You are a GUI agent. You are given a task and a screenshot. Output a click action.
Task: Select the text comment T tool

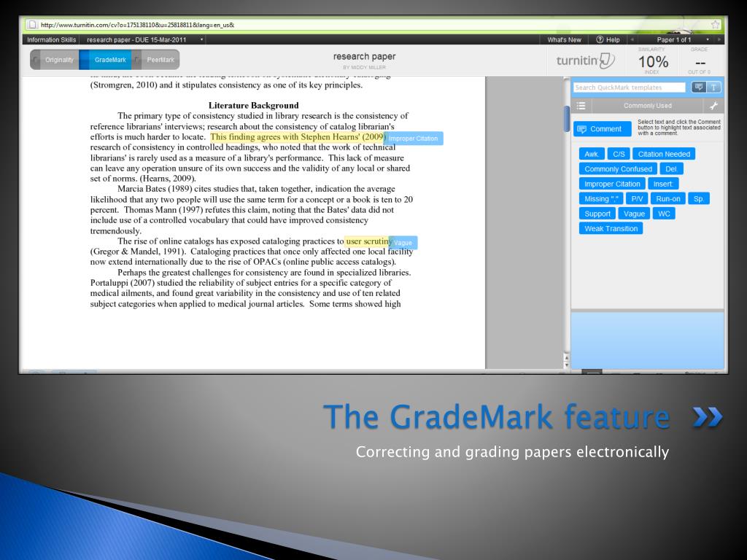[713, 87]
